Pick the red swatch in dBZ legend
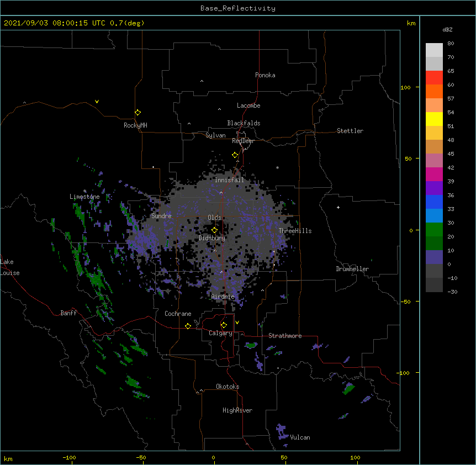 pos(434,77)
